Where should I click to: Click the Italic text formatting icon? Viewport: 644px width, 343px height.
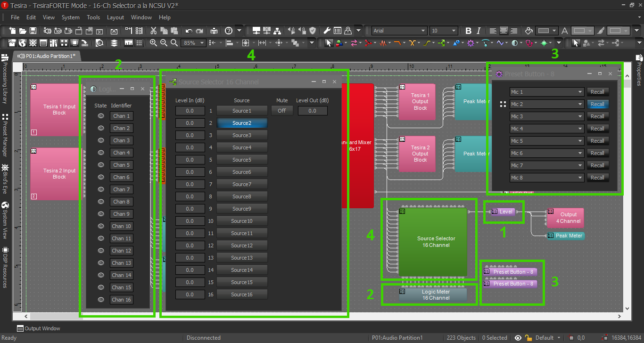coord(479,31)
